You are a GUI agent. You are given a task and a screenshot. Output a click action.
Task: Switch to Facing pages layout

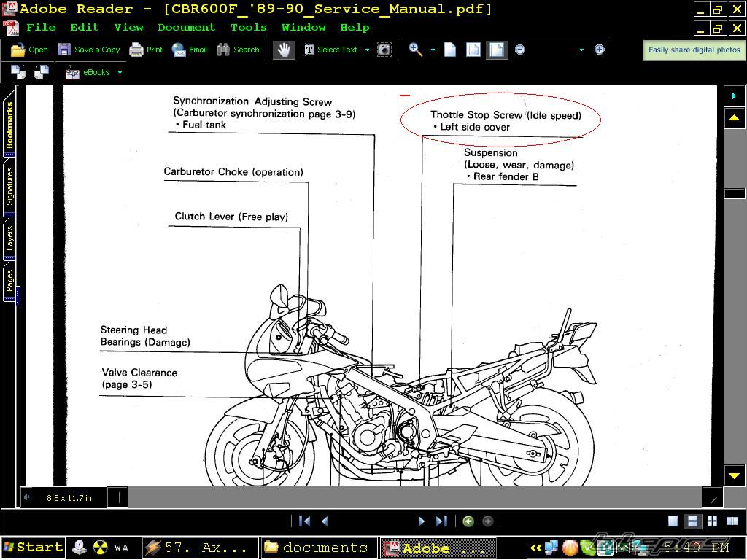pos(732,521)
